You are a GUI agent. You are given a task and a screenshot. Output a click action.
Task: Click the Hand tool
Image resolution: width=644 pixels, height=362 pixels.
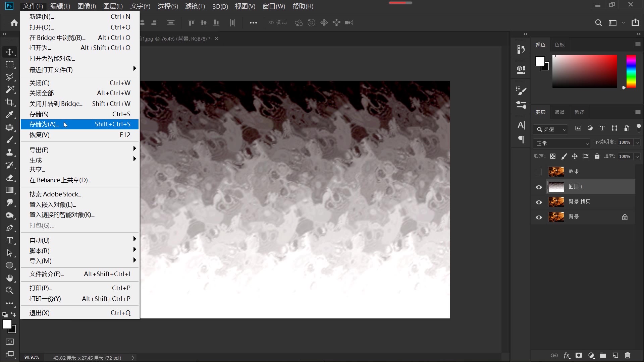9,278
